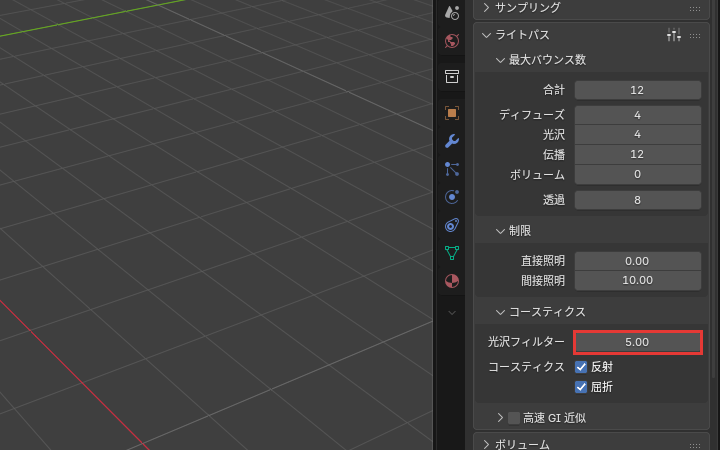Toggle the 反射 caustics checkbox
This screenshot has width=720, height=450.
coord(581,367)
